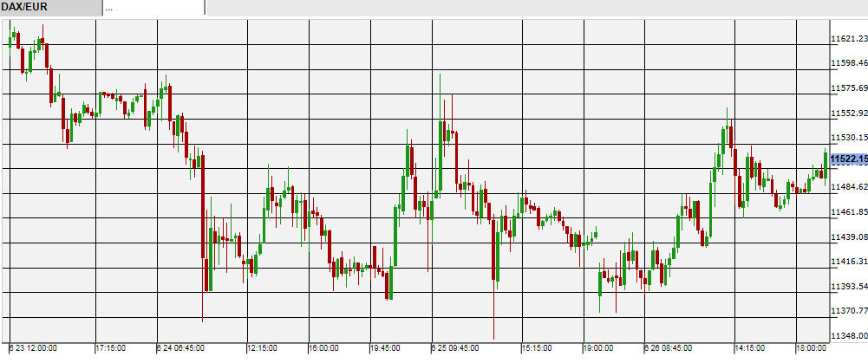Screen dimensions: 868x363
Task: Click the 19:45:00 time axis label
Action: point(386,348)
